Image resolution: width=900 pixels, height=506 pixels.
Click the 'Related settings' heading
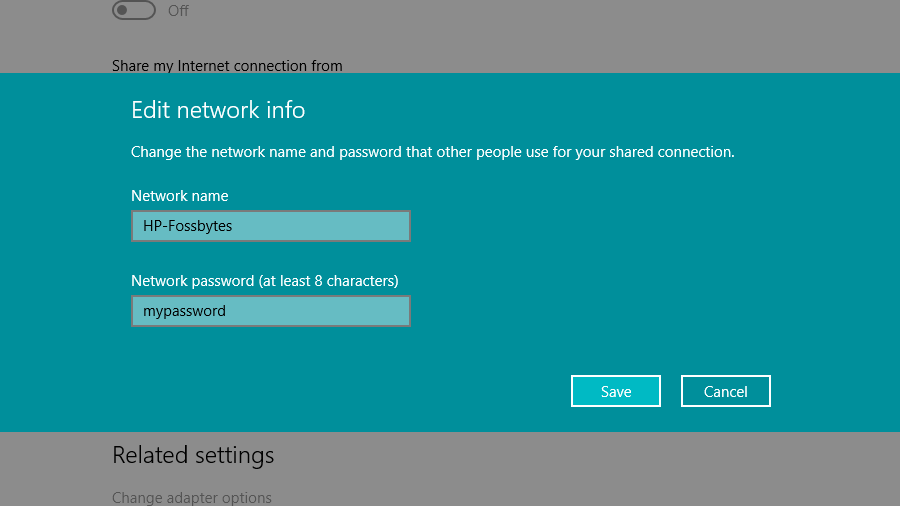[193, 456]
